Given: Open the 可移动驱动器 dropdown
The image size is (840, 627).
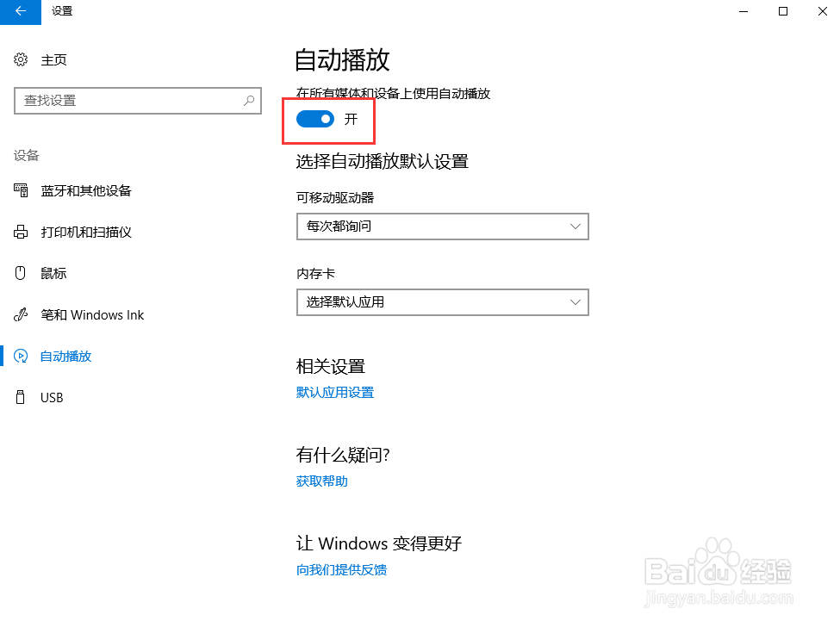Looking at the screenshot, I should (442, 227).
